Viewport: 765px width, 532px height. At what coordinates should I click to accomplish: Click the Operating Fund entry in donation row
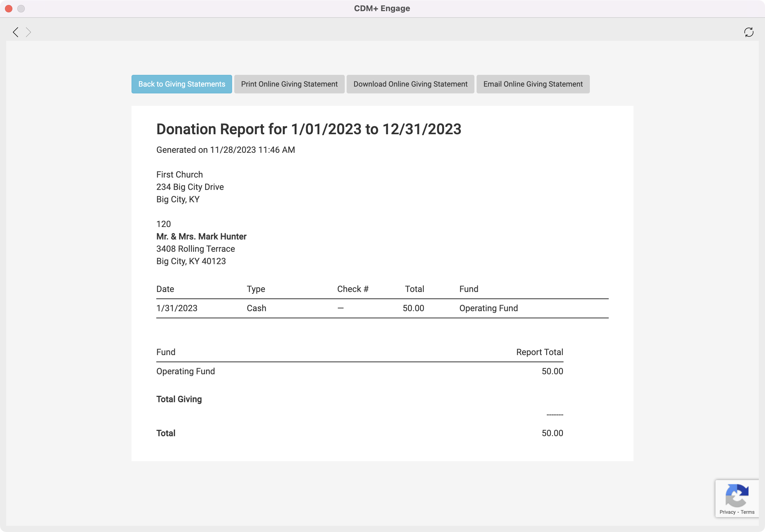click(488, 308)
